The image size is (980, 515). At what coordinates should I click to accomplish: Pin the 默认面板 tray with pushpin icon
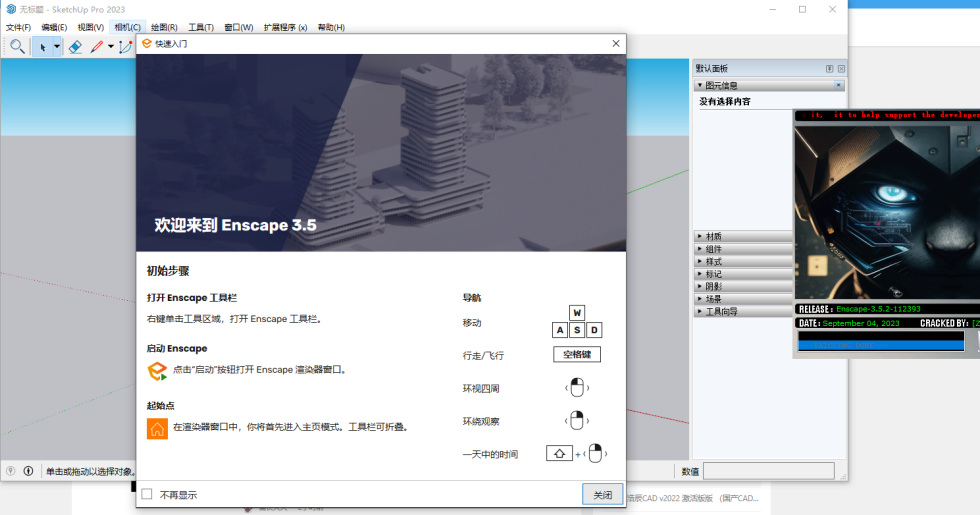[x=829, y=68]
